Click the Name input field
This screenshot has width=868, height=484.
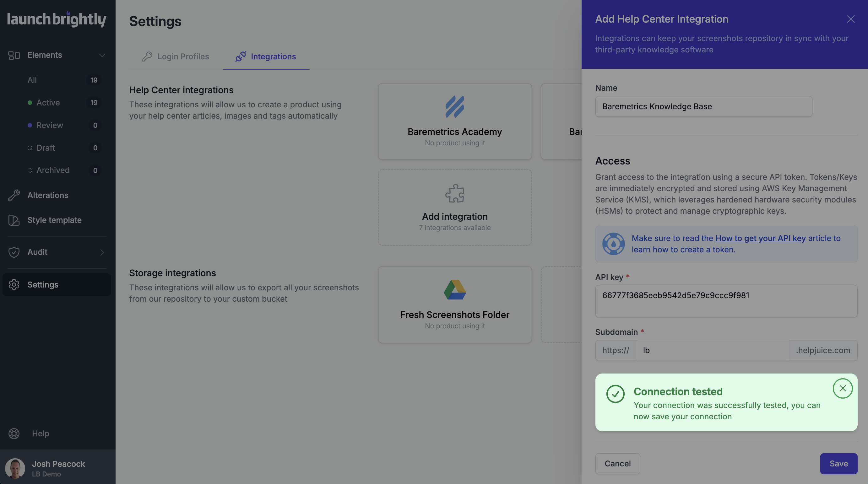pos(703,106)
